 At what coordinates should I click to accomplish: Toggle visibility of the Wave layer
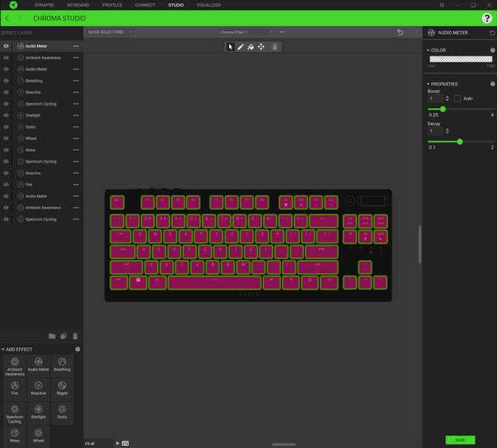pos(6,150)
